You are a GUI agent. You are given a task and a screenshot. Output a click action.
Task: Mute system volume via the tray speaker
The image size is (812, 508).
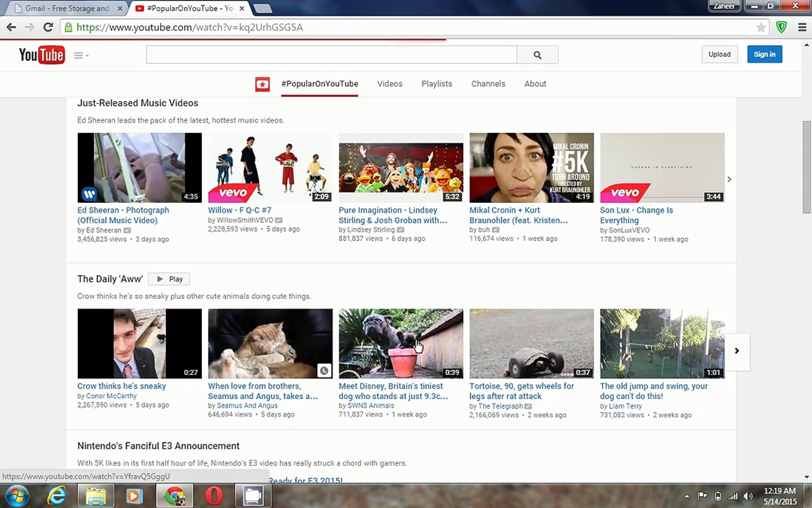pos(748,495)
